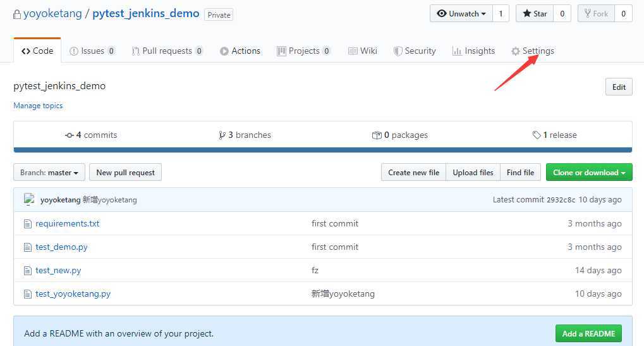This screenshot has width=644, height=346.
Task: View the Insights tab
Action: [x=473, y=51]
